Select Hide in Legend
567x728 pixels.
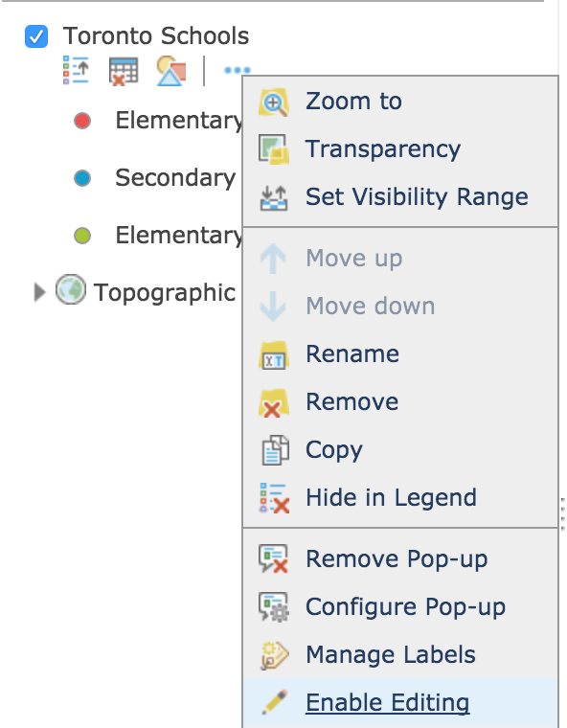tap(391, 497)
